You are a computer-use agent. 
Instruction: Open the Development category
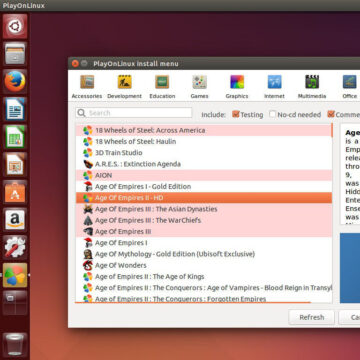click(x=124, y=87)
